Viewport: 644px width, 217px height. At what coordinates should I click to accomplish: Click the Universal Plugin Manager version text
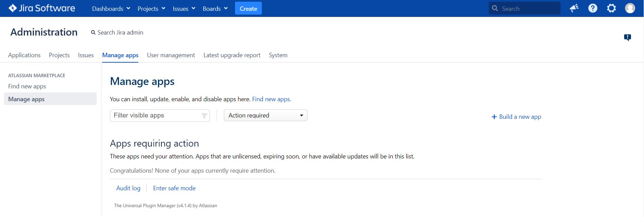tap(165, 205)
